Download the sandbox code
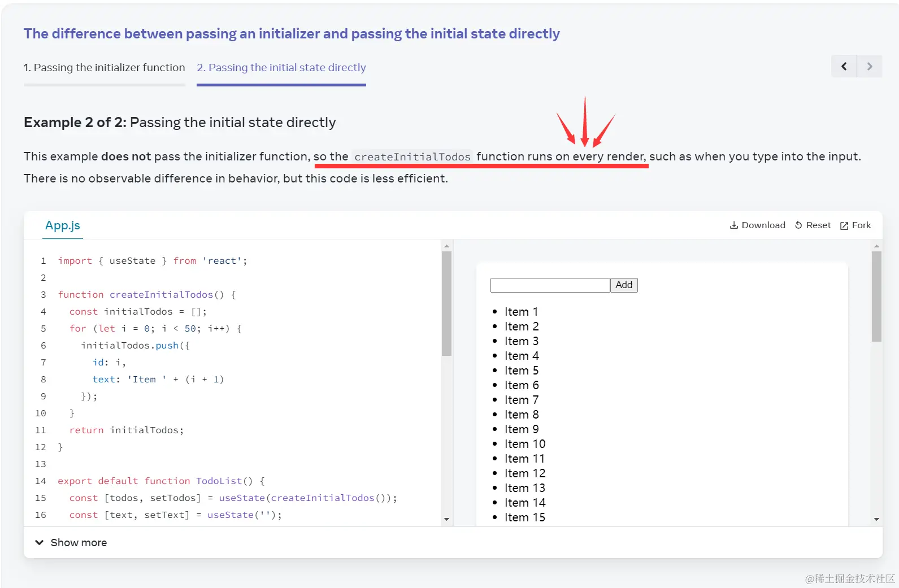 [x=757, y=225]
